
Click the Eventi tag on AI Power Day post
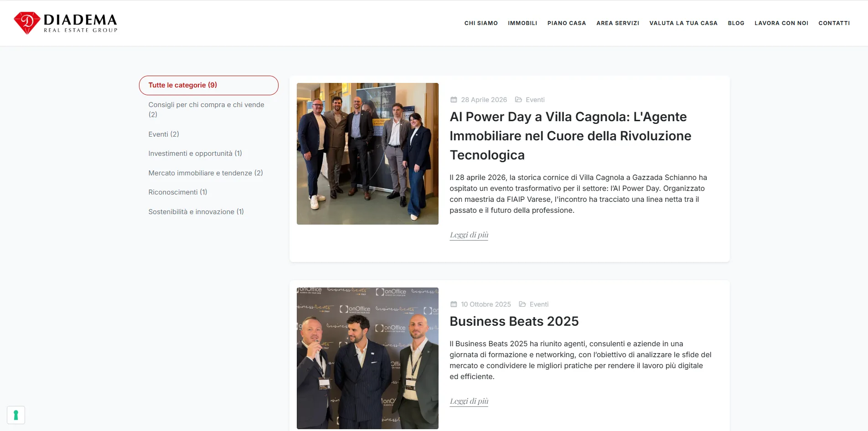click(535, 100)
